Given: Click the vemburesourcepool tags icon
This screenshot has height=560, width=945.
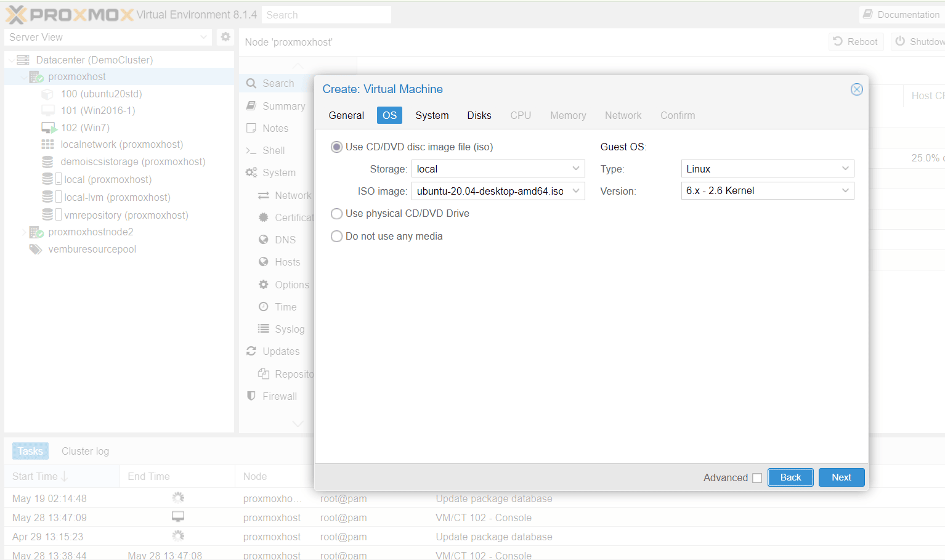Looking at the screenshot, I should coord(36,250).
